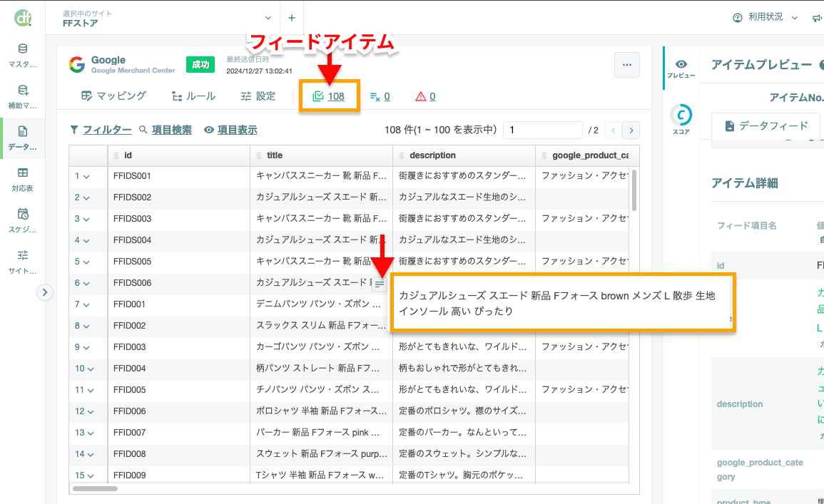Click the id row in アイテム詳細

(x=768, y=266)
